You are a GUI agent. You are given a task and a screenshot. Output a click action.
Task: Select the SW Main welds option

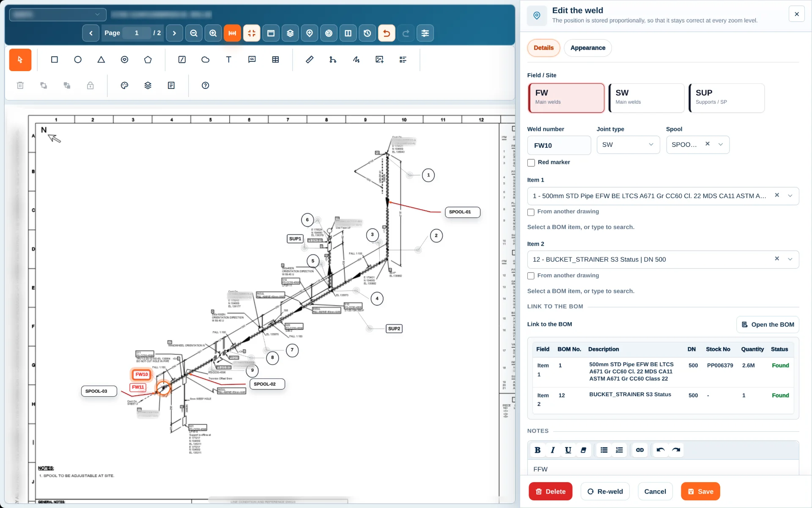click(646, 98)
